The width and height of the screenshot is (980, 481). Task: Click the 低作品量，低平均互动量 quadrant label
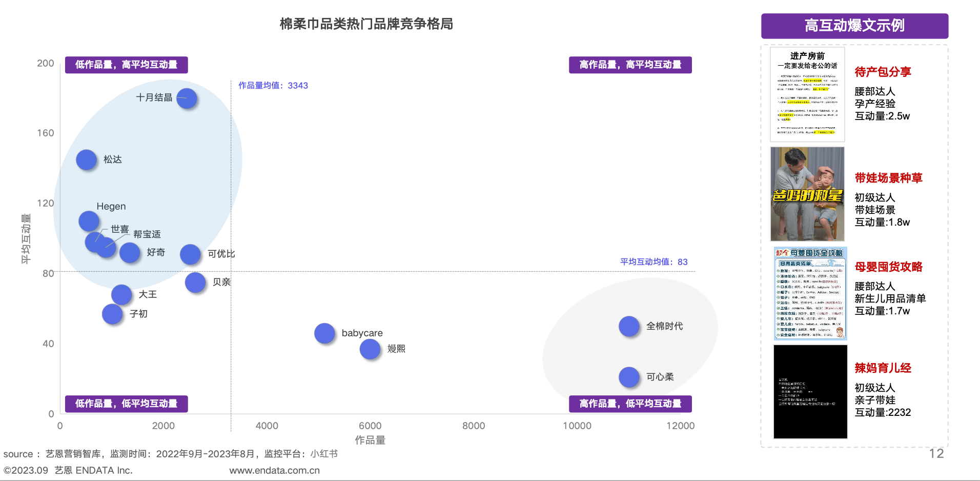(x=126, y=404)
